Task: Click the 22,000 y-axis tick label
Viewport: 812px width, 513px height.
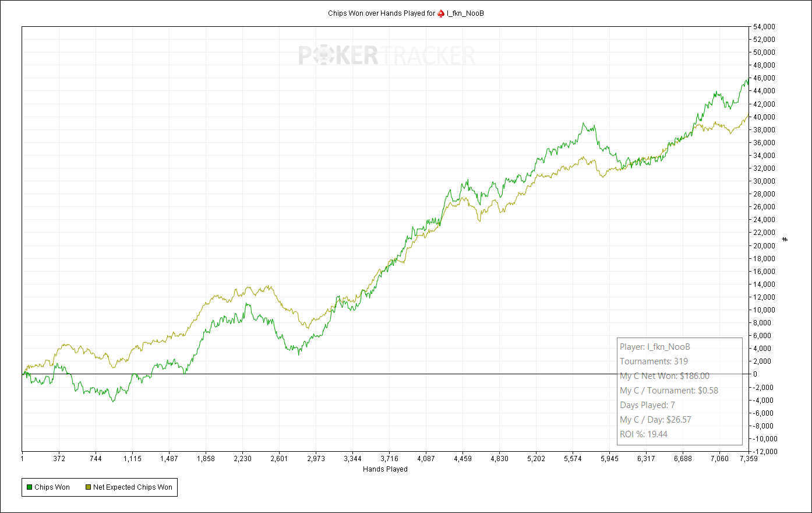Action: coord(764,233)
